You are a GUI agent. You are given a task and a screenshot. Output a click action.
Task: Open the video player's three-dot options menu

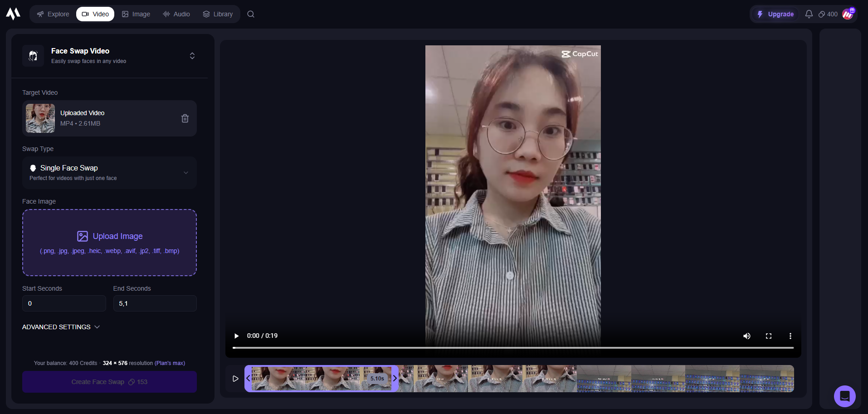point(790,336)
